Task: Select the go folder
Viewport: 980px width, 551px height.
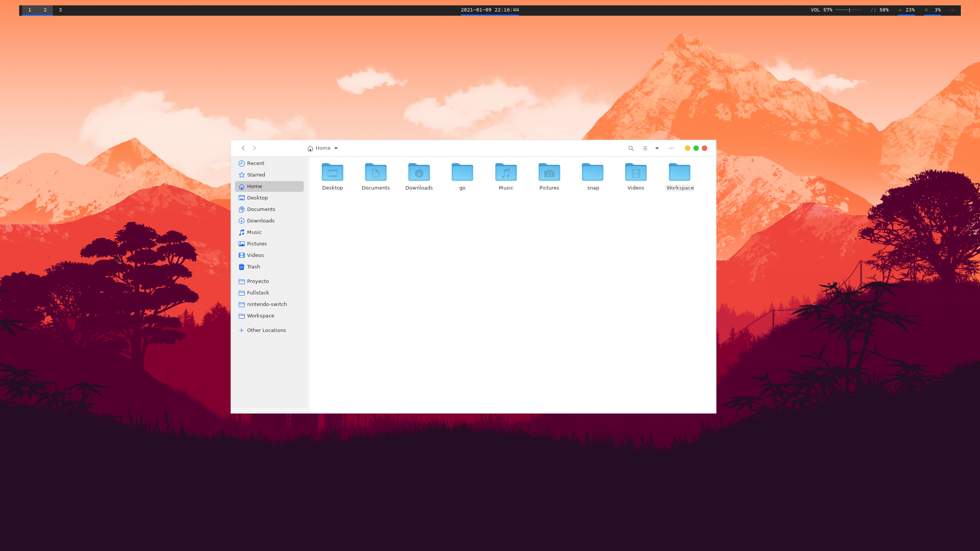Action: [x=462, y=173]
